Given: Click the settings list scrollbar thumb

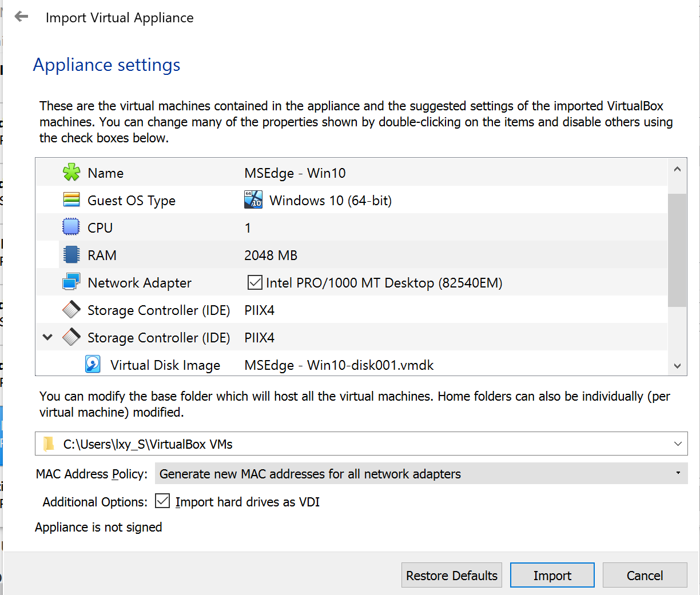Looking at the screenshot, I should tap(677, 250).
